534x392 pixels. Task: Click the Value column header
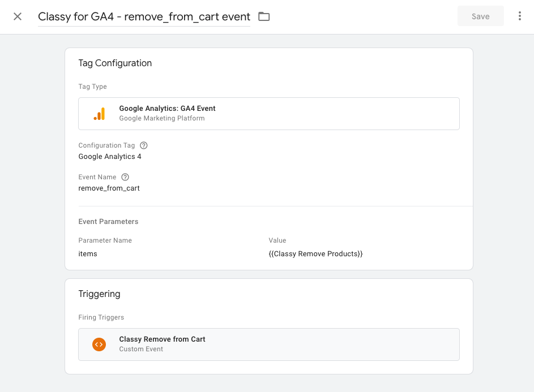pos(277,240)
